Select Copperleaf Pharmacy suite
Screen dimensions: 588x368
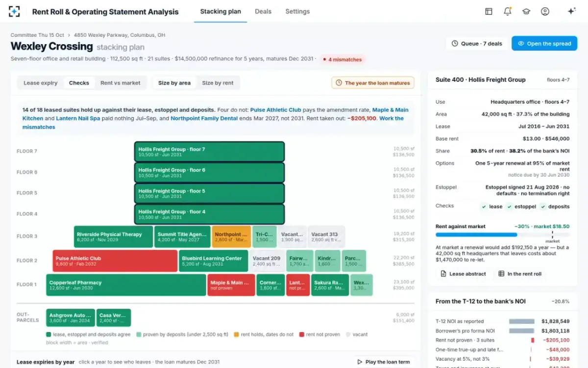(126, 285)
